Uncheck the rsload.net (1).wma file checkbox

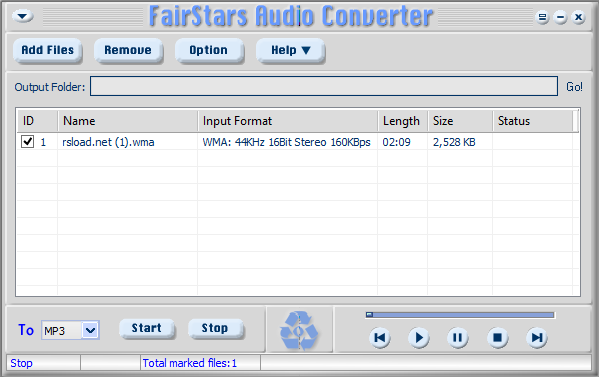[28, 142]
